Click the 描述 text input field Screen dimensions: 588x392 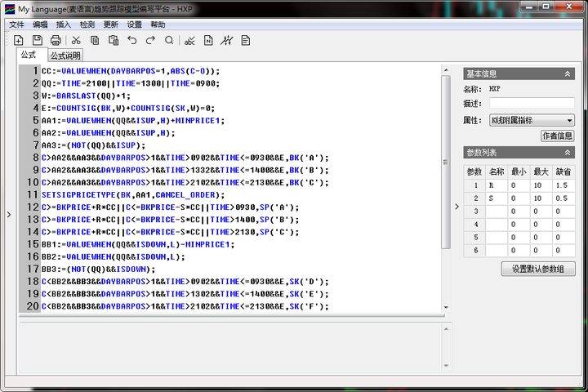pyautogui.click(x=531, y=104)
